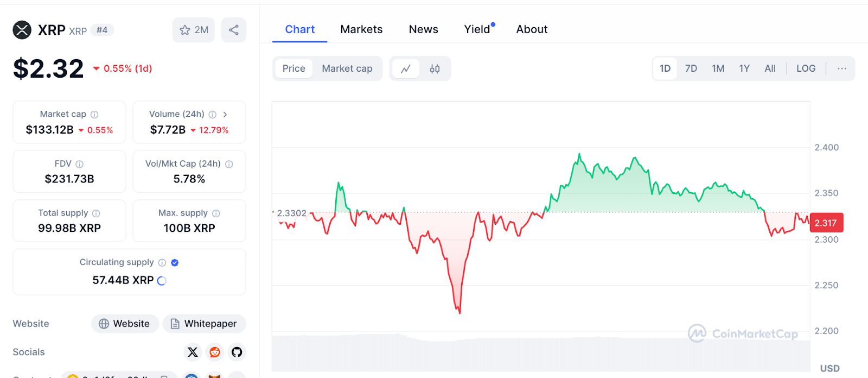Click the $231.73B FDV value
The width and height of the screenshot is (868, 378).
69,179
